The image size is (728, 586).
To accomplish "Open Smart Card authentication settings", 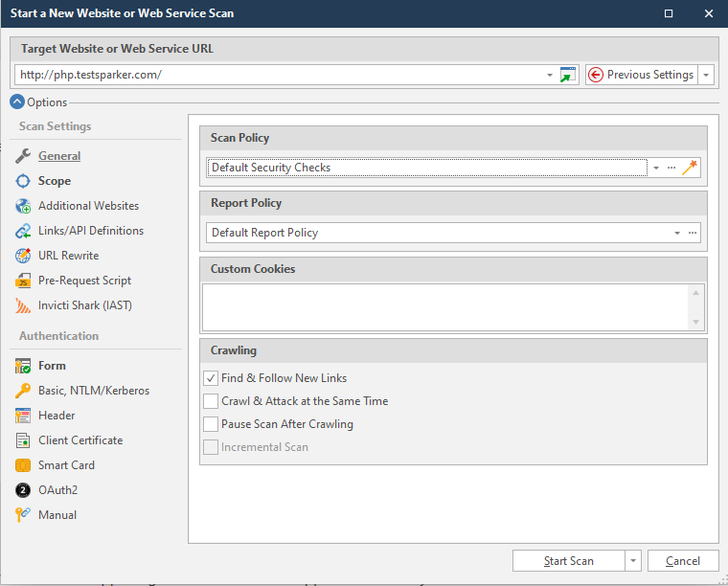I will (66, 465).
